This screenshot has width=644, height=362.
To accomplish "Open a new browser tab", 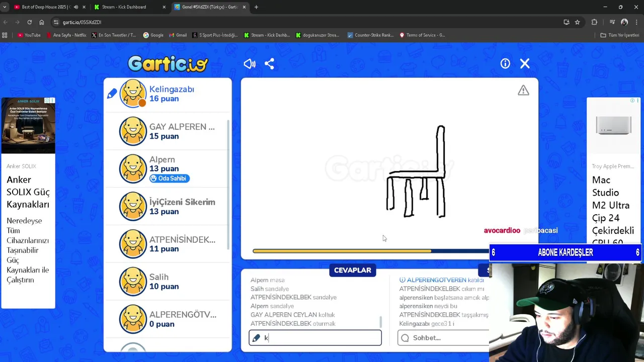I will [256, 7].
